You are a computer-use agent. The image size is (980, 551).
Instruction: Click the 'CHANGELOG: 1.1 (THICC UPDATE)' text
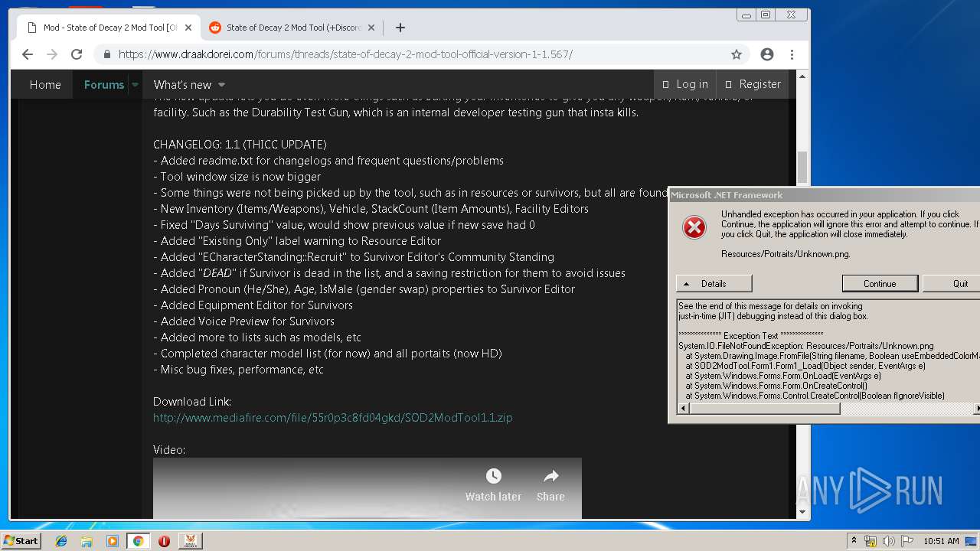tap(240, 144)
